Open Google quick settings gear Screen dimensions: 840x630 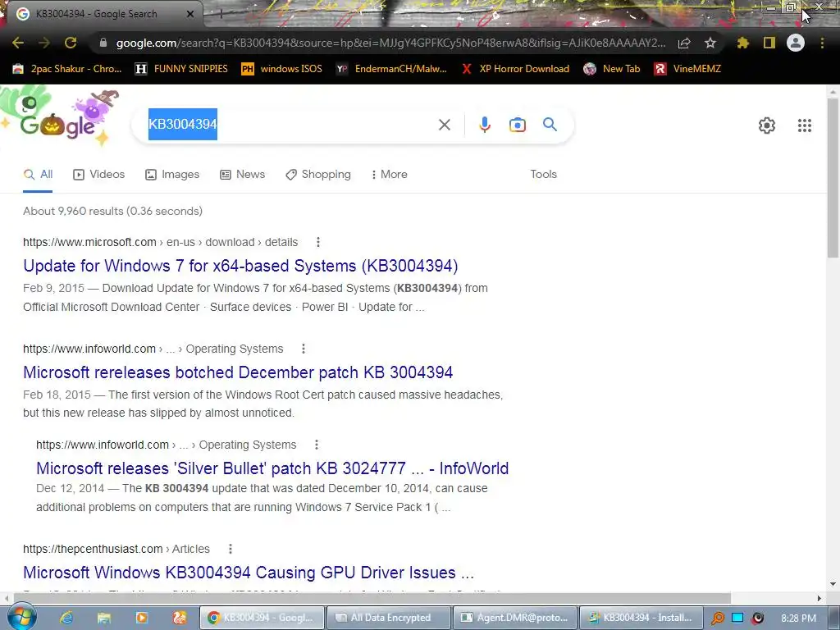(767, 126)
